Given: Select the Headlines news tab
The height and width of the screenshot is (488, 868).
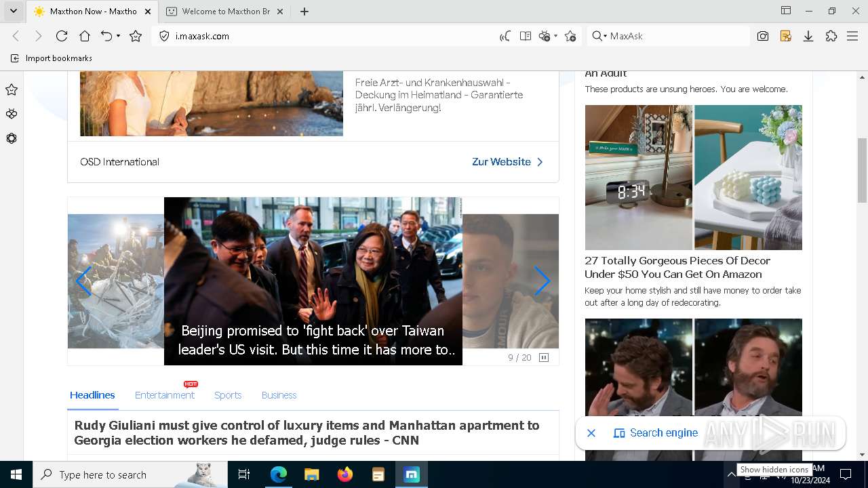Looking at the screenshot, I should click(x=92, y=395).
